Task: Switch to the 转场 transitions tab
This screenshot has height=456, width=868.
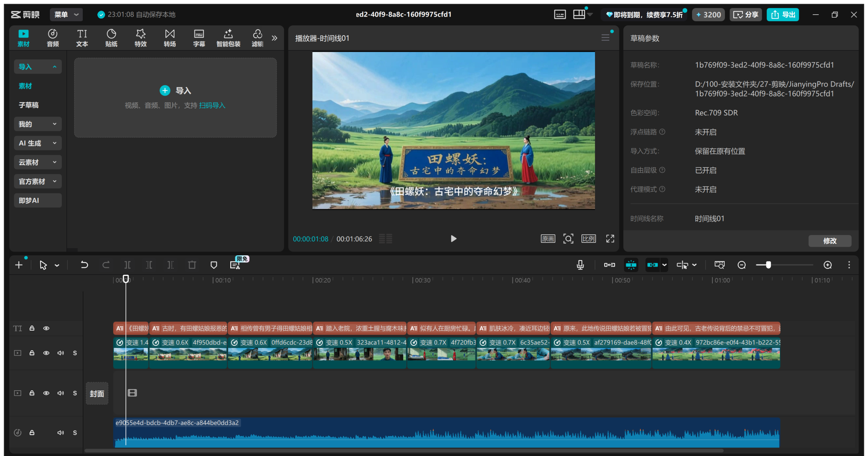Action: click(170, 38)
